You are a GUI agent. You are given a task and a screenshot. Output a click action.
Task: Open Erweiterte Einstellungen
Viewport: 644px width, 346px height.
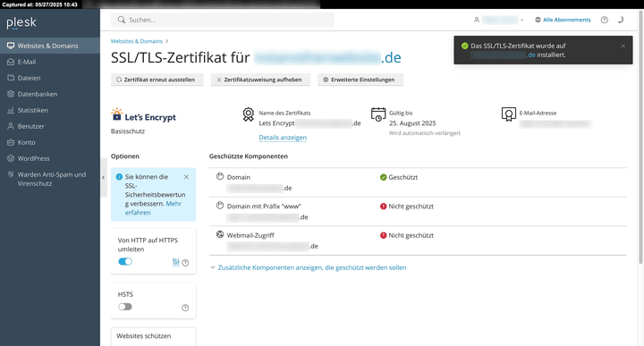coord(360,80)
